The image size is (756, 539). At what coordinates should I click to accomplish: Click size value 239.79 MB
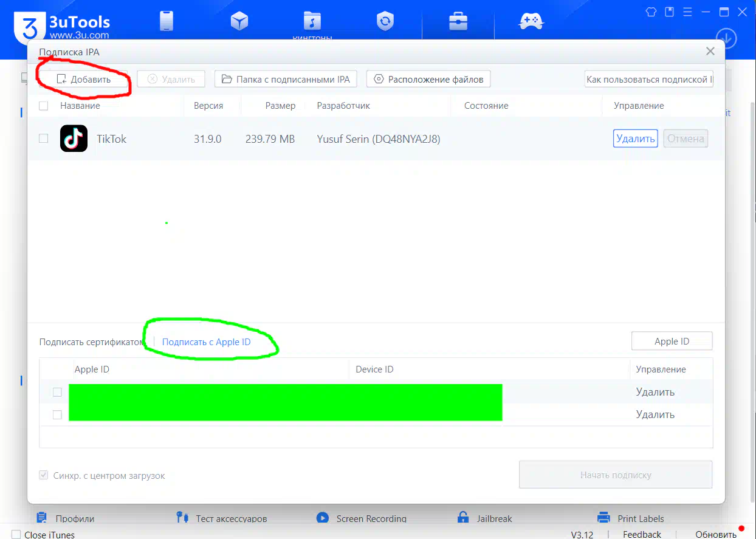click(270, 139)
